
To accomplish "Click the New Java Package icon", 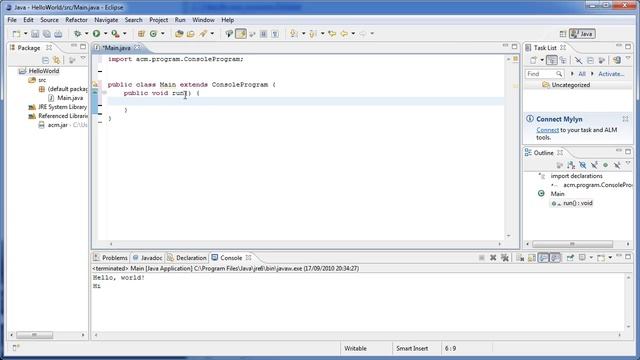I will pyautogui.click(x=141, y=34).
